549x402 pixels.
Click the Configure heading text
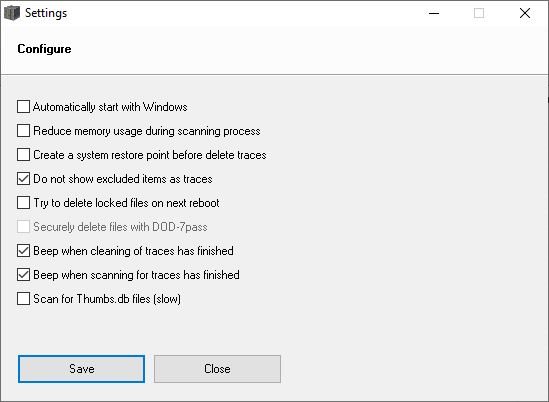44,49
